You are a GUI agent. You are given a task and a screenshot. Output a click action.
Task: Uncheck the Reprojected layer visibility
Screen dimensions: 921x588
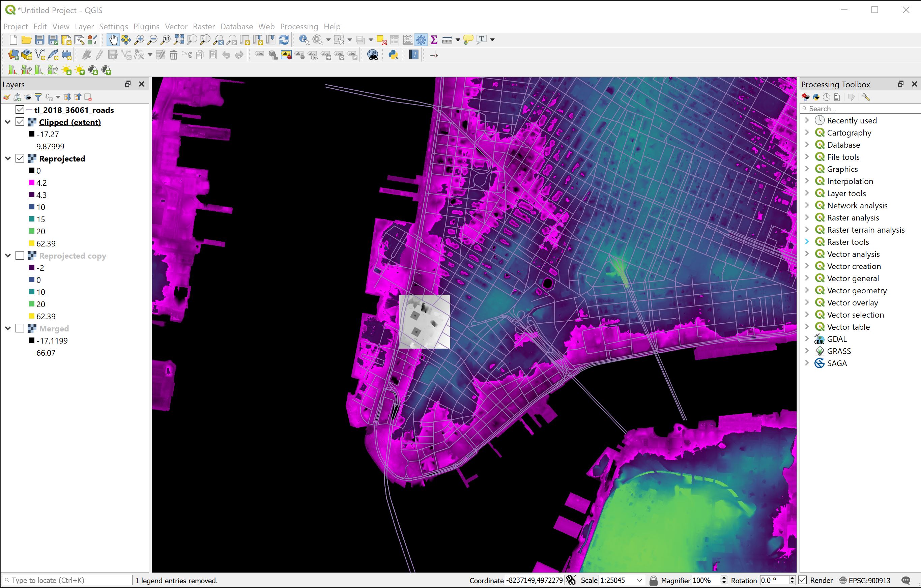click(x=20, y=158)
